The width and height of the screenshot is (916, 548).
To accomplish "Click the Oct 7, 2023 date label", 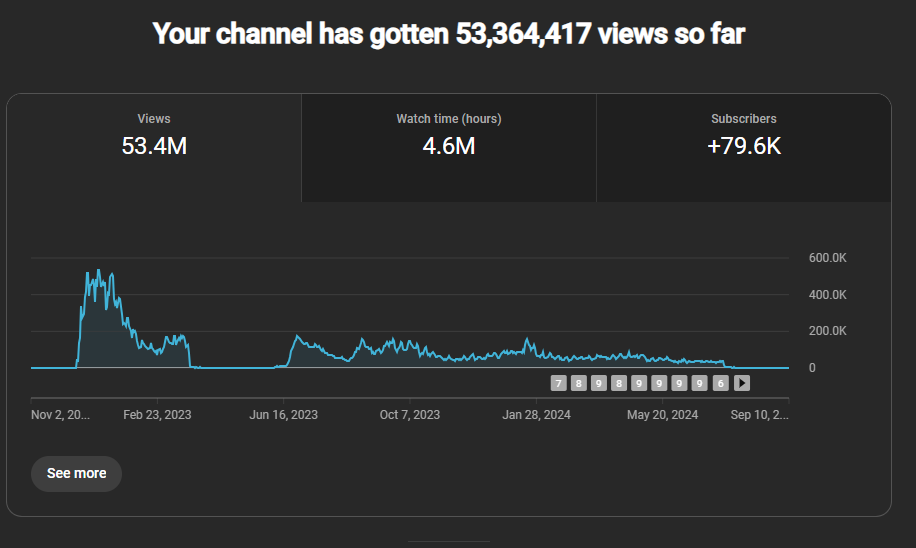I will (x=410, y=415).
